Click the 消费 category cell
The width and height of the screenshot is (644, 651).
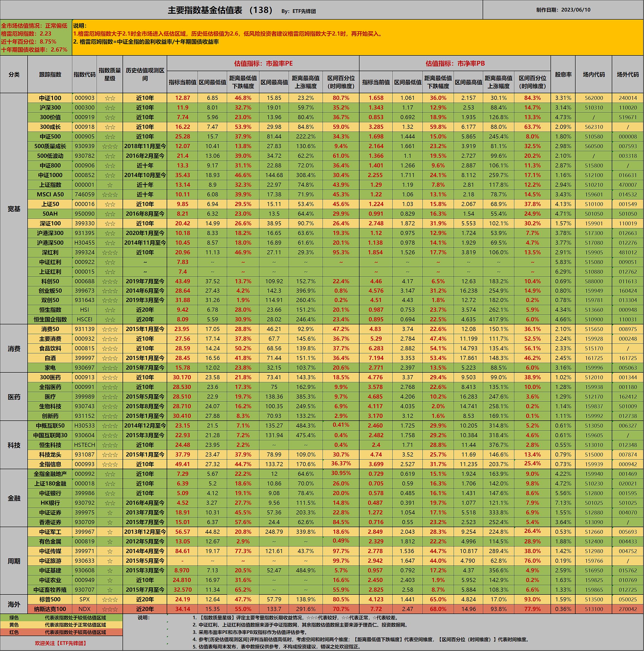[x=14, y=349]
